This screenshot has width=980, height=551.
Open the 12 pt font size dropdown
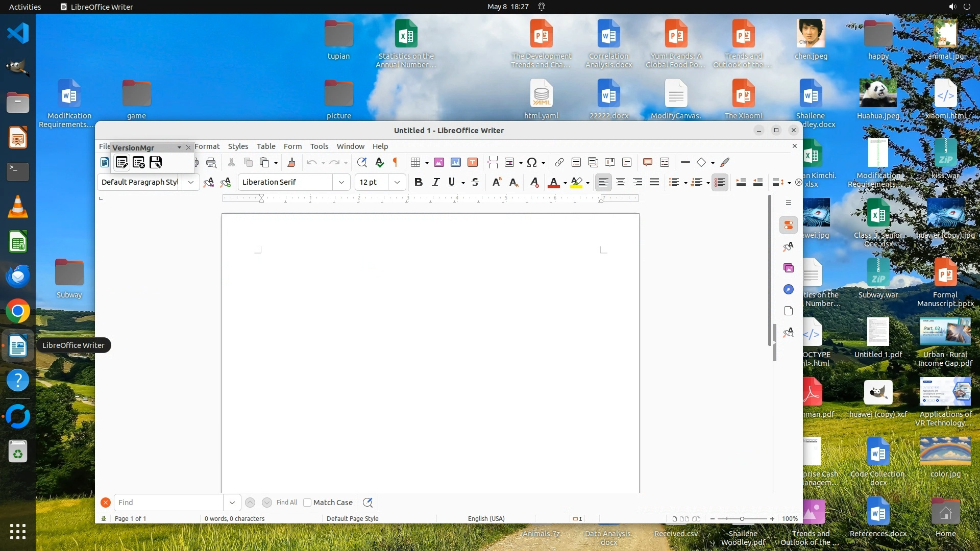(x=397, y=182)
